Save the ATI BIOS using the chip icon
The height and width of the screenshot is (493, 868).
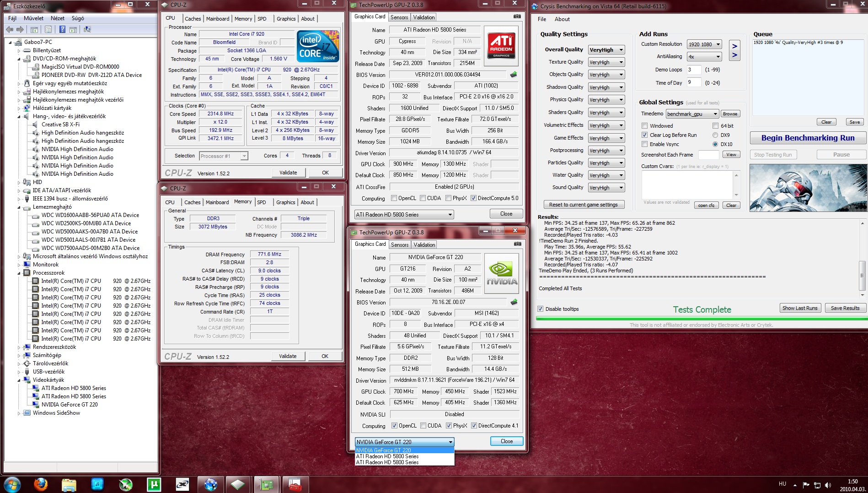[514, 74]
